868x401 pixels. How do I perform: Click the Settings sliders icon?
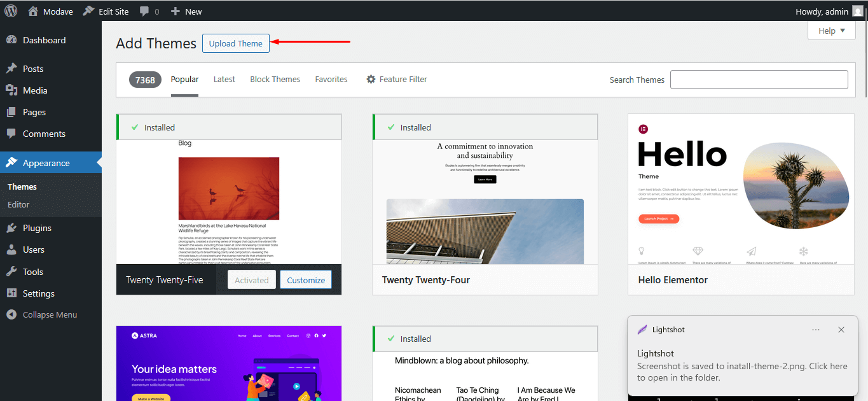(x=11, y=293)
